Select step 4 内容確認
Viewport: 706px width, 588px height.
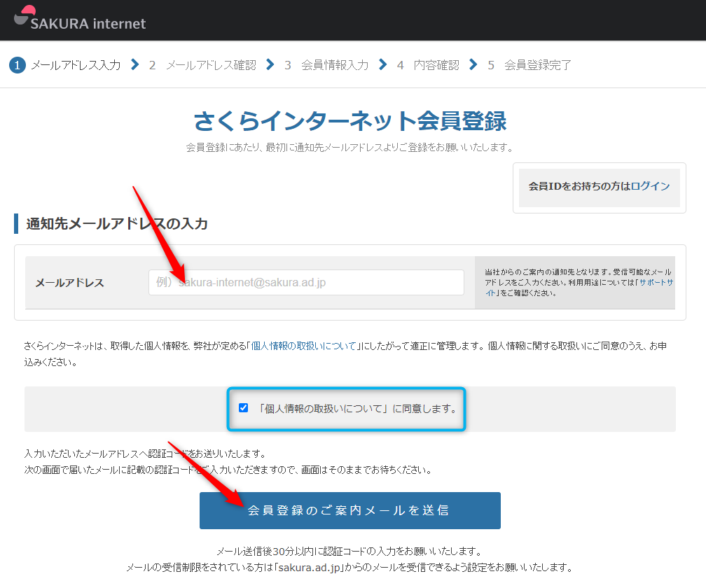[428, 65]
